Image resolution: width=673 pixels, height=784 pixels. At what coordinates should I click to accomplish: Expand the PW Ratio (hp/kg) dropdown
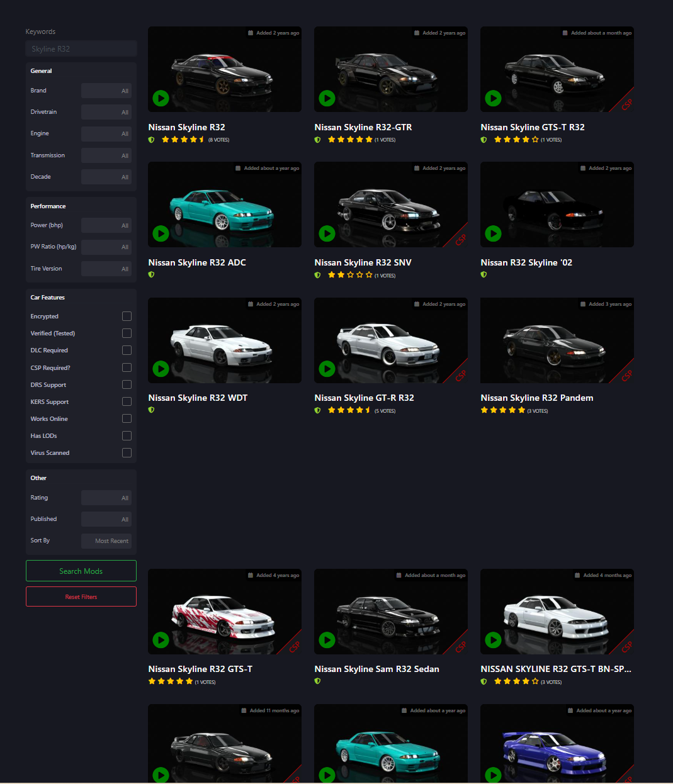[x=106, y=247]
